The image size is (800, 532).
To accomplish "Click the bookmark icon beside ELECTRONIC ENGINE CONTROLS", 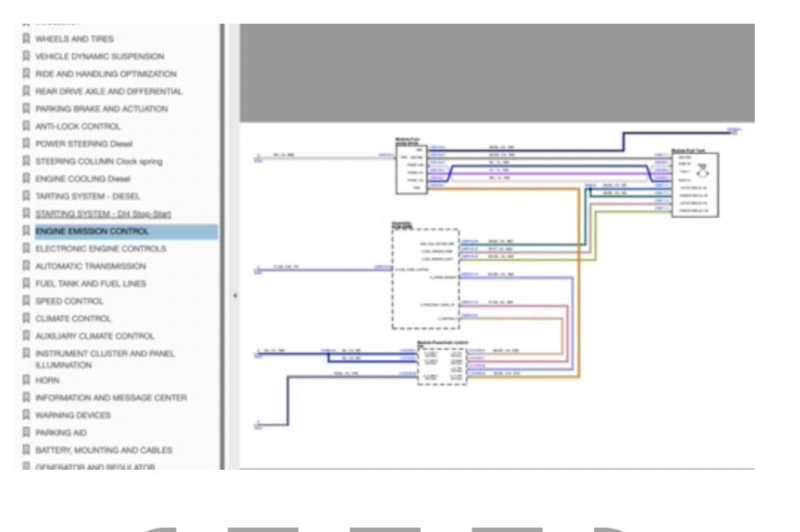I will click(x=27, y=248).
